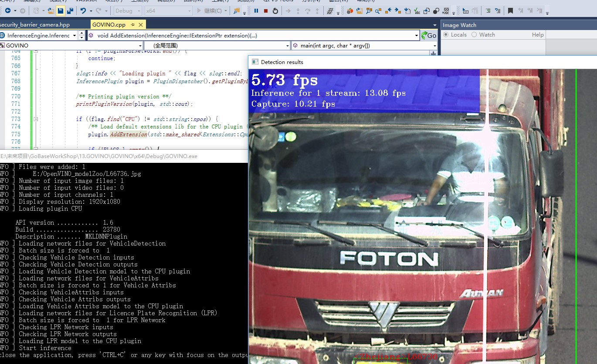Click the AddExtension call on line 775
This screenshot has height=364, width=597.
pos(129,134)
